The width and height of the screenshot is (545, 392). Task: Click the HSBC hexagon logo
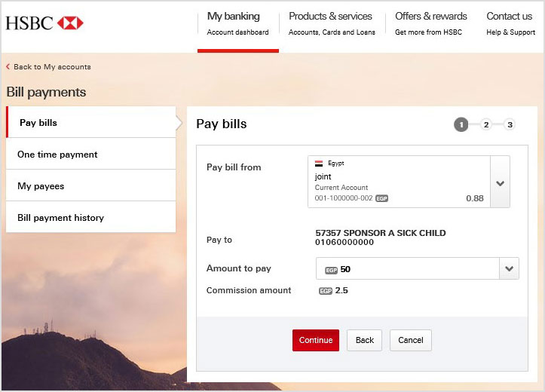(x=70, y=23)
